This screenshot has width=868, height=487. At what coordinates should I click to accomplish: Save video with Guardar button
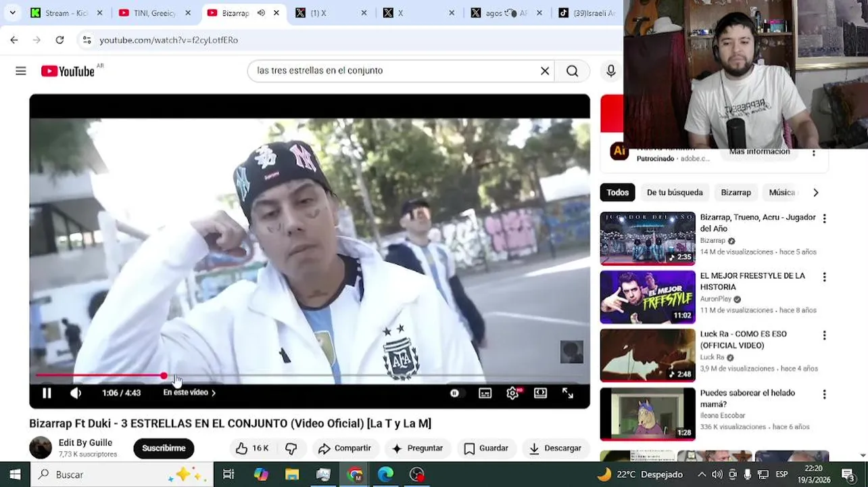coord(486,448)
